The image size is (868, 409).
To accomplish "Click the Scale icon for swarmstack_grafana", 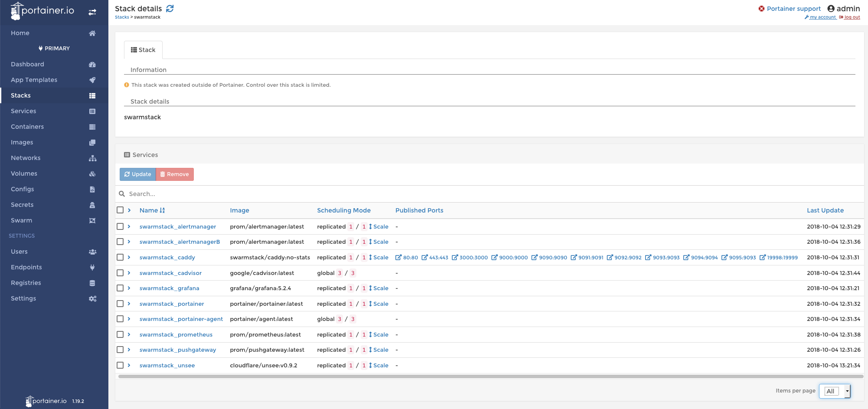I will pos(370,288).
